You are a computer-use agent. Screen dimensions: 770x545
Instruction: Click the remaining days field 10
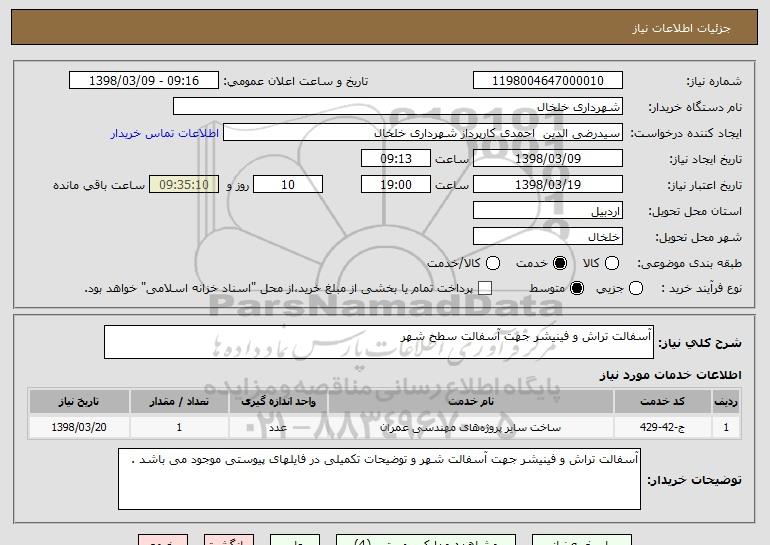tap(288, 185)
